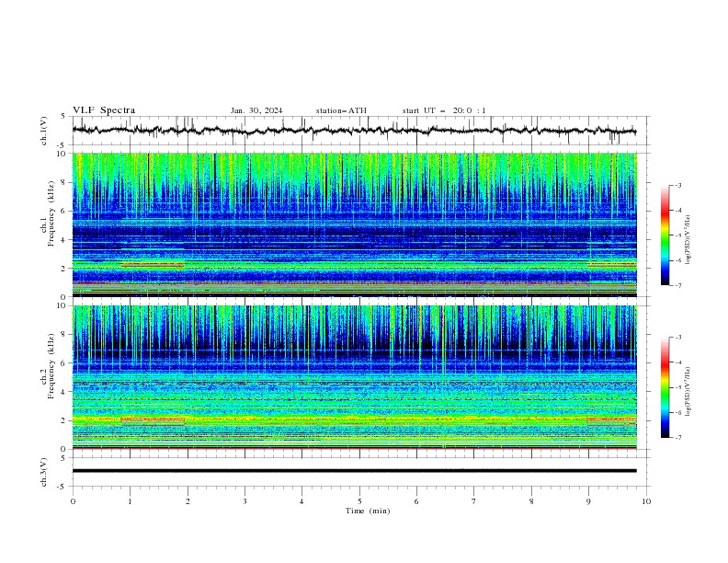Viewport: 728px width, 563px height.
Task: Click the ch.1 waveform trace panel
Action: (361, 131)
